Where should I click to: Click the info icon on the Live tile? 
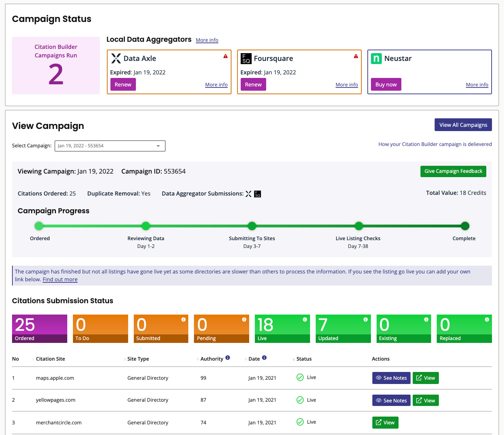tap(305, 319)
